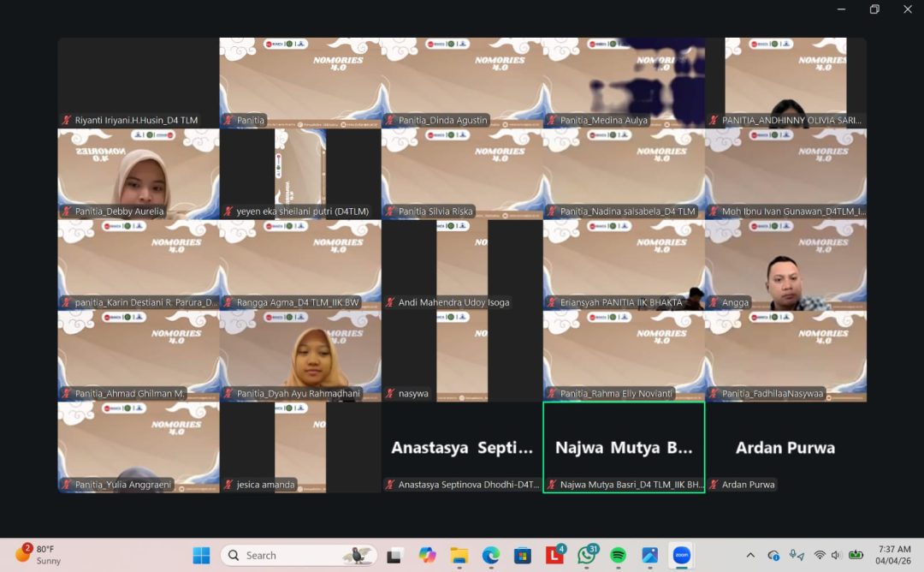Screen dimensions: 924x572
Task: Open Task View from the taskbar
Action: coord(394,555)
